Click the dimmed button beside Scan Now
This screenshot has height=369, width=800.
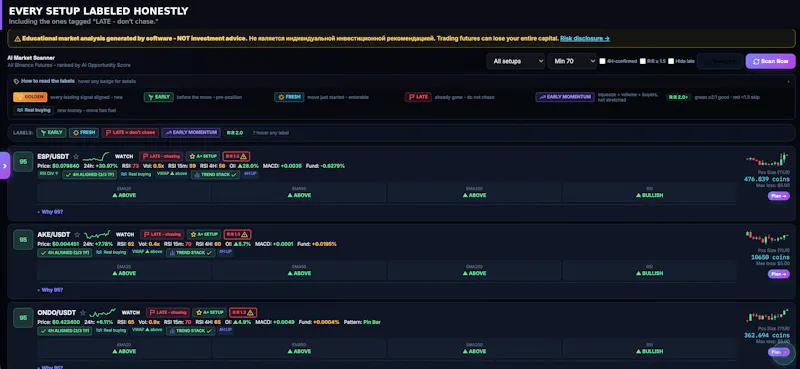[x=720, y=61]
